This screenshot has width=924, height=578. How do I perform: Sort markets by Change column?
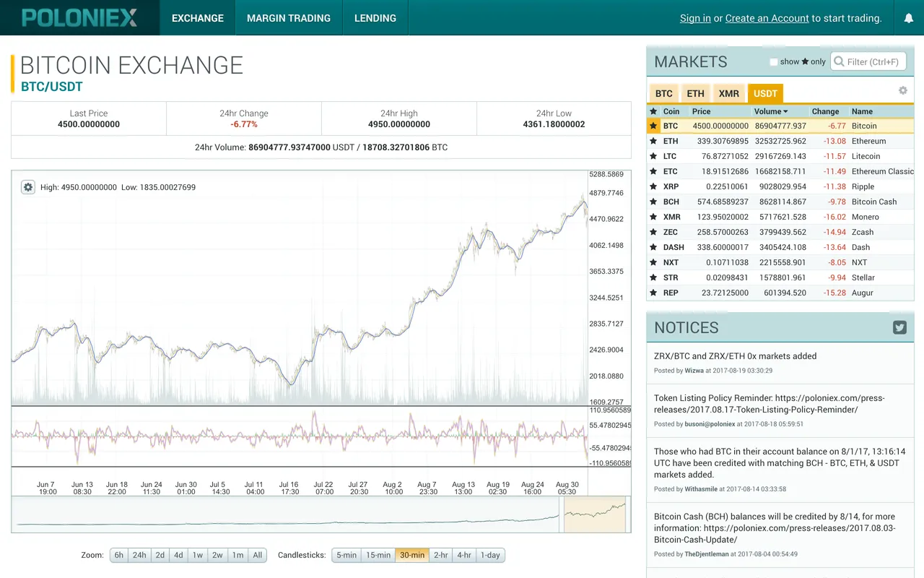[x=825, y=111]
